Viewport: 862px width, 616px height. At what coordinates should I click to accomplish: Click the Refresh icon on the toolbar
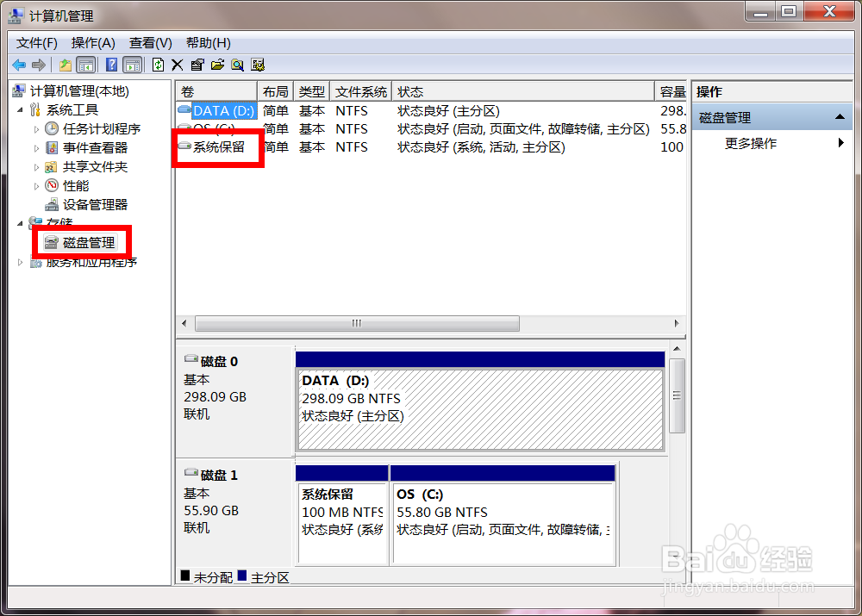pyautogui.click(x=159, y=65)
